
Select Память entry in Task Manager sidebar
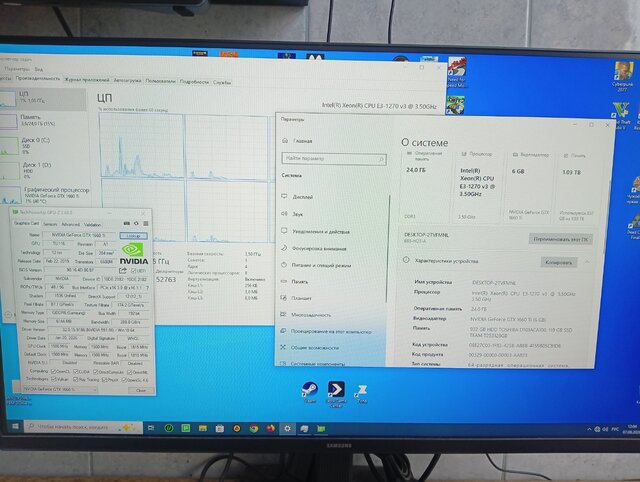(x=43, y=121)
